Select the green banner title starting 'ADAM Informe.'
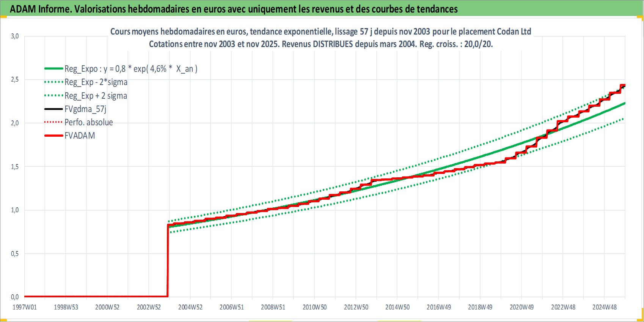The height and width of the screenshot is (322, 644). coord(234,9)
